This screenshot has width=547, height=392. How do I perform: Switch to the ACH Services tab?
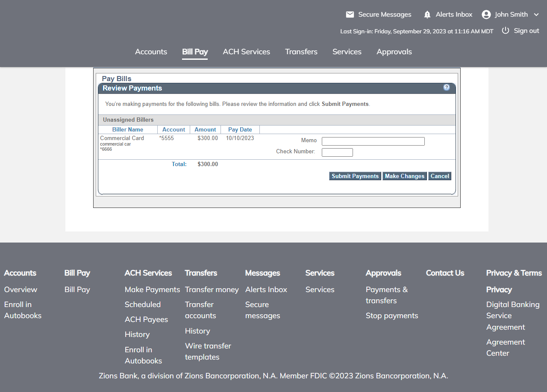point(246,52)
